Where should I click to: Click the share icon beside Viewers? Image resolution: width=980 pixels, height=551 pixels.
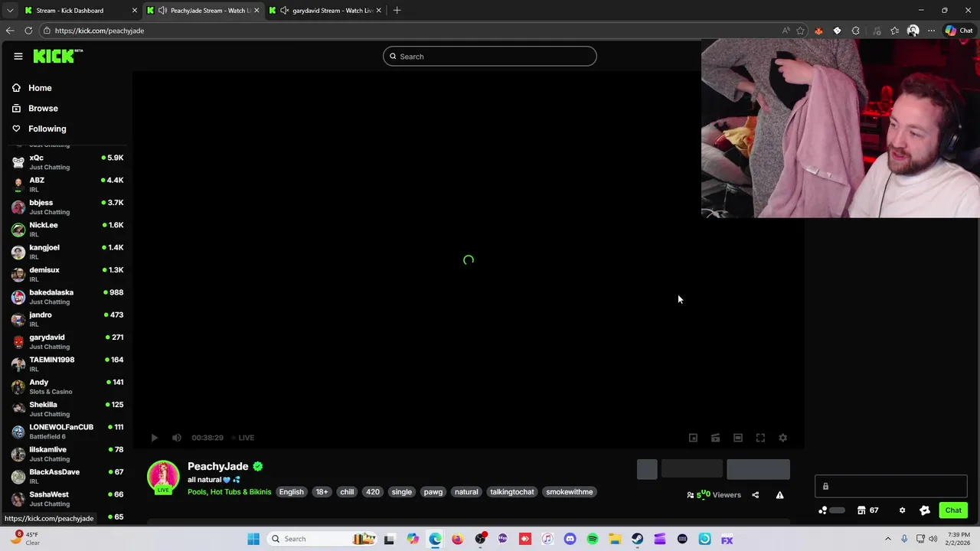[755, 495]
